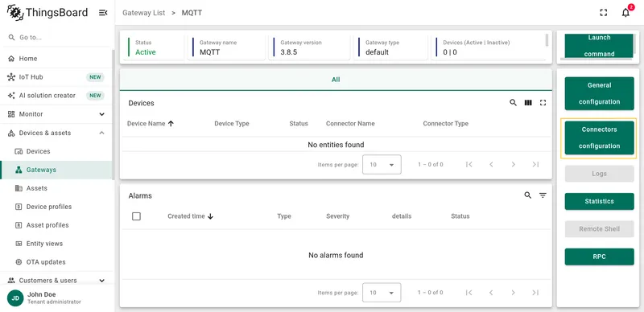
Task: Open Gateways menu item
Action: [56, 170]
